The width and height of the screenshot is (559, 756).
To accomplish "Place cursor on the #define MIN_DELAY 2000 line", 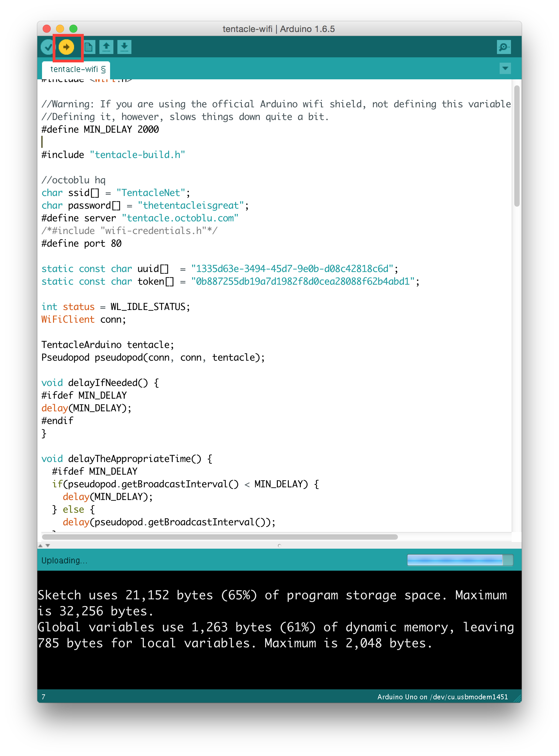I will [100, 129].
